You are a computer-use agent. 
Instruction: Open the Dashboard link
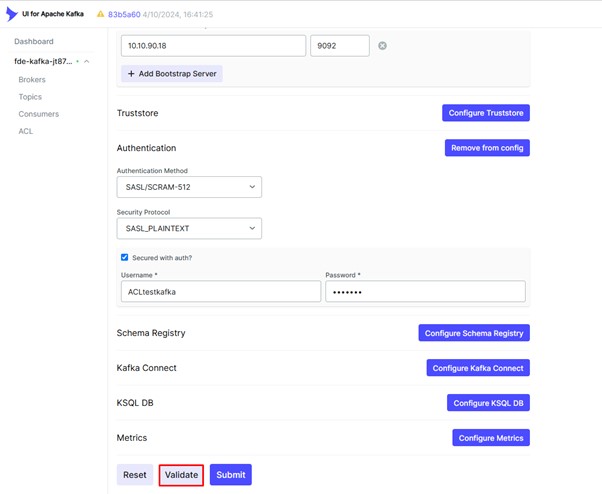pos(34,41)
